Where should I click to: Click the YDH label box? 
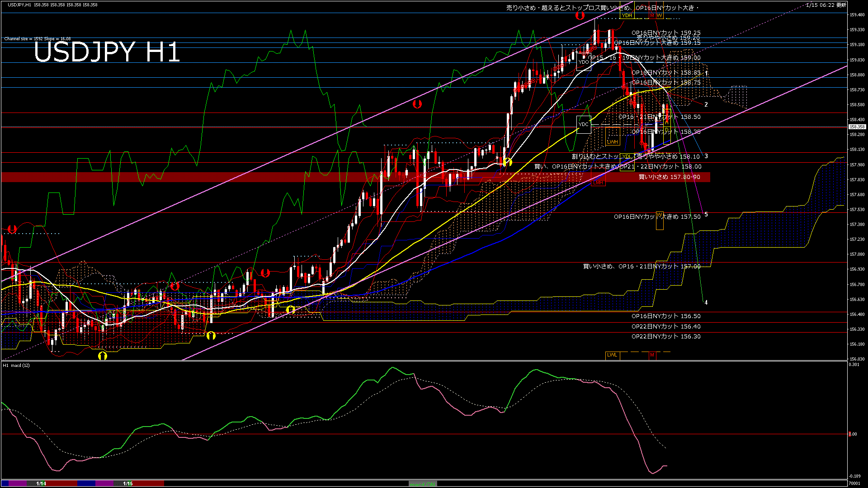coord(627,15)
